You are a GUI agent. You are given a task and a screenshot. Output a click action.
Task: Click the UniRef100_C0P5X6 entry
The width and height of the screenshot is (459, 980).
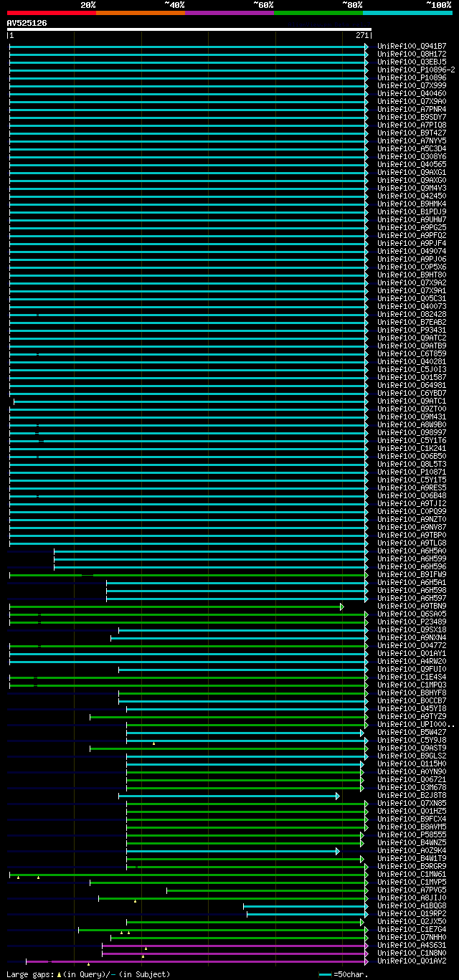[x=412, y=267]
